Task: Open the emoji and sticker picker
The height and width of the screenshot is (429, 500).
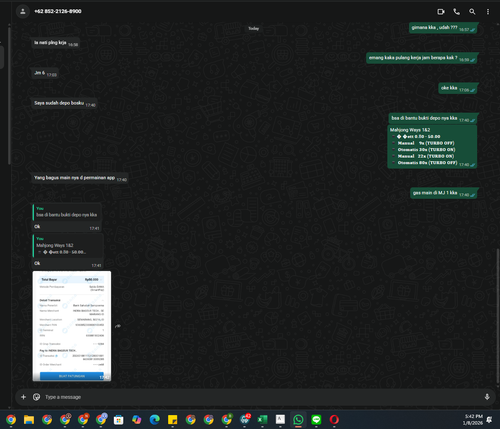Action: point(36,397)
